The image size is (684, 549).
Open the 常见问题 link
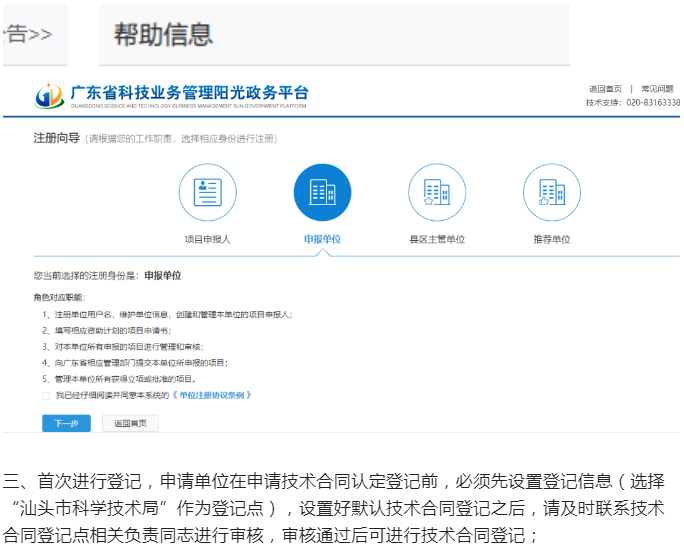point(657,89)
